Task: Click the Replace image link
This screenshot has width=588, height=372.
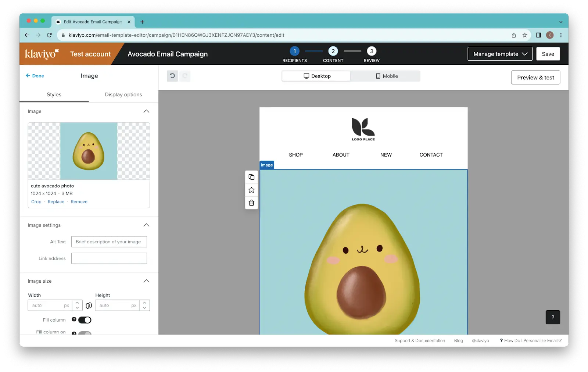Action: 56,202
